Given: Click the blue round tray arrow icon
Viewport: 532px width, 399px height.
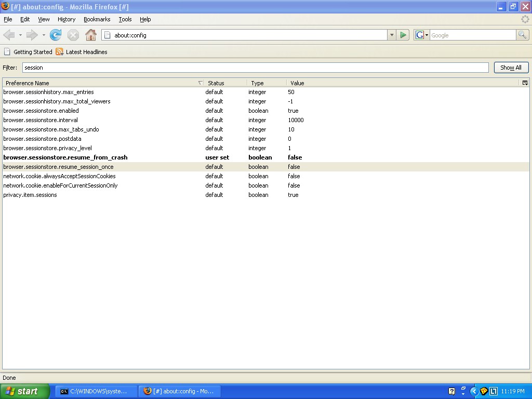Looking at the screenshot, I should [474, 391].
